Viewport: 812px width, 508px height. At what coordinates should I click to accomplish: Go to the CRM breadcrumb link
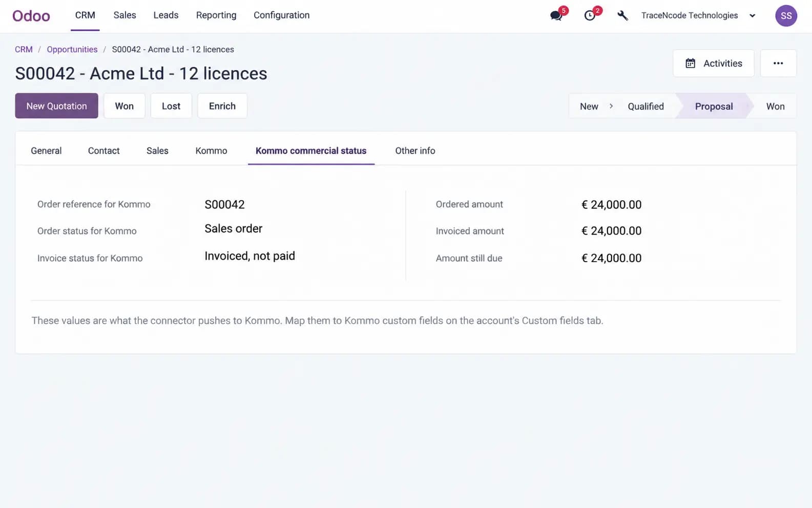pos(24,49)
